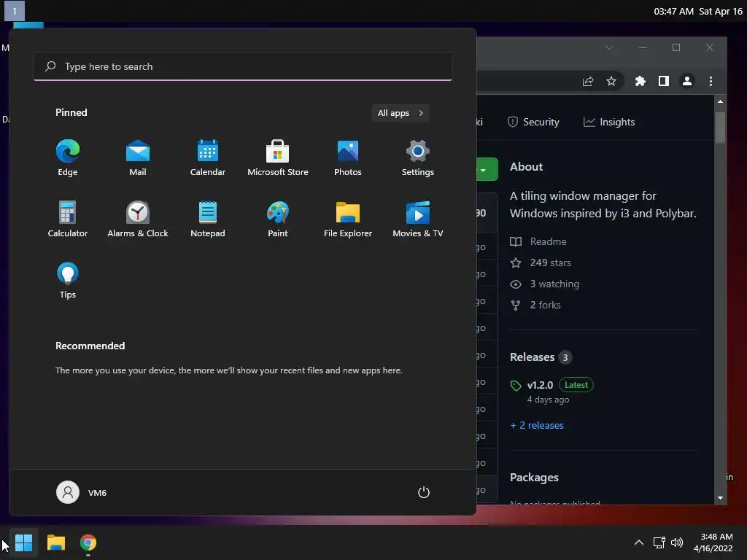This screenshot has height=560, width=747.
Task: Open Chrome tab search dropdown arrow
Action: (609, 47)
